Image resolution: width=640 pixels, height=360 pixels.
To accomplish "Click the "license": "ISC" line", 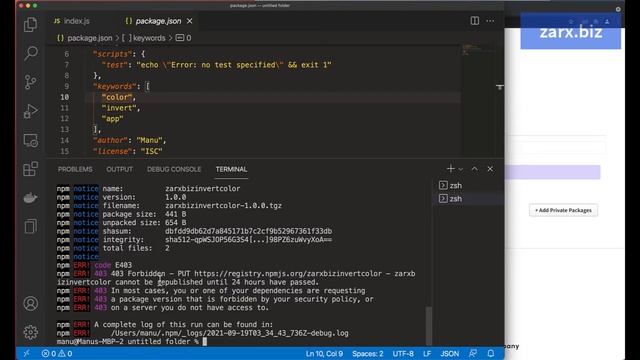I will point(128,151).
